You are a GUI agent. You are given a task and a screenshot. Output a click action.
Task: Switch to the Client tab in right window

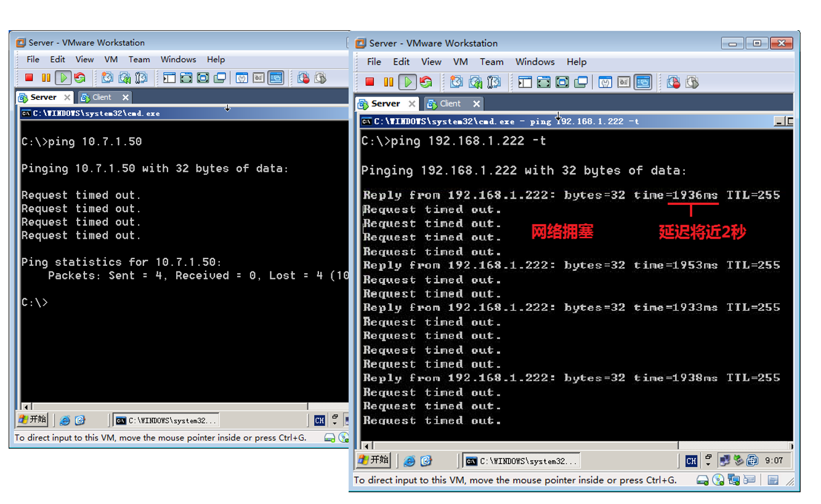(x=450, y=103)
